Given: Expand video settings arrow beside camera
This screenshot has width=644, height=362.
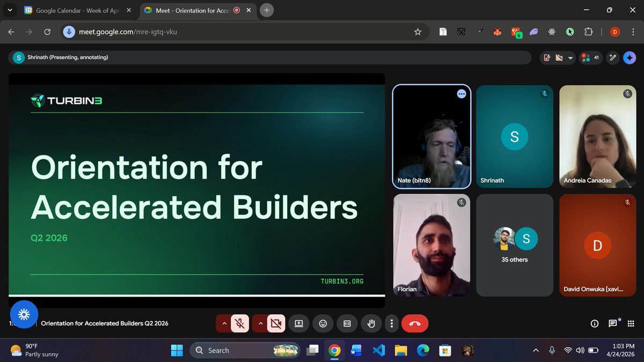Looking at the screenshot, I should pos(260,323).
